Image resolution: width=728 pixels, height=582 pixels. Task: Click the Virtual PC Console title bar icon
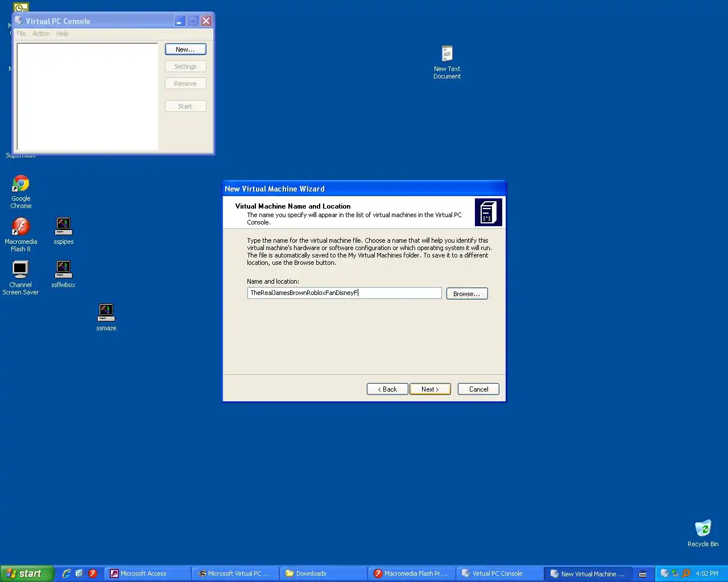click(x=19, y=20)
